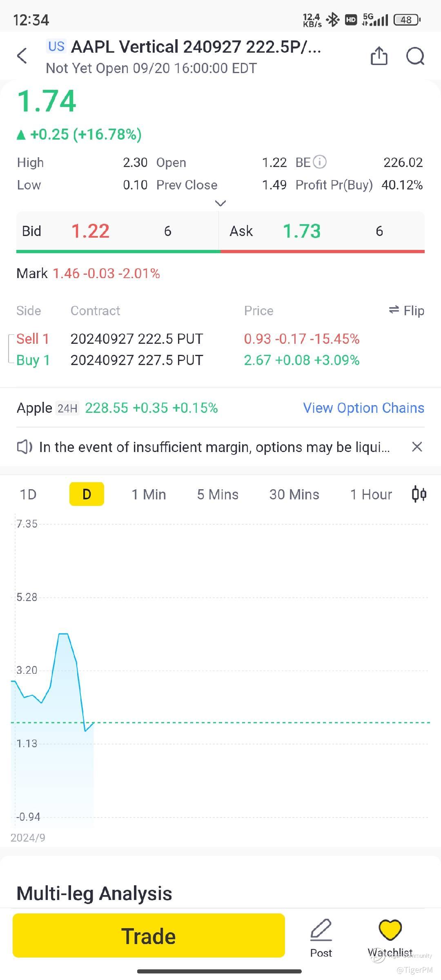Tap the Ask price 1.73
This screenshot has width=441, height=980.
point(302,231)
